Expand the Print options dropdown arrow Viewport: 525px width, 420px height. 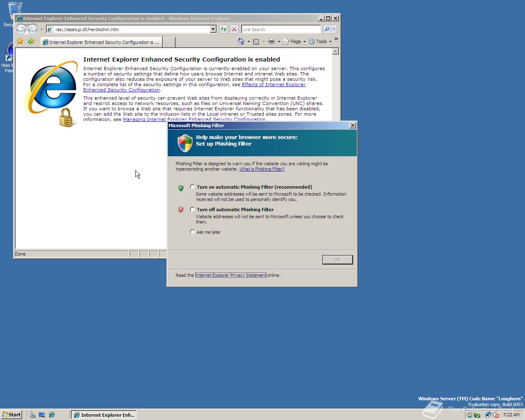279,41
